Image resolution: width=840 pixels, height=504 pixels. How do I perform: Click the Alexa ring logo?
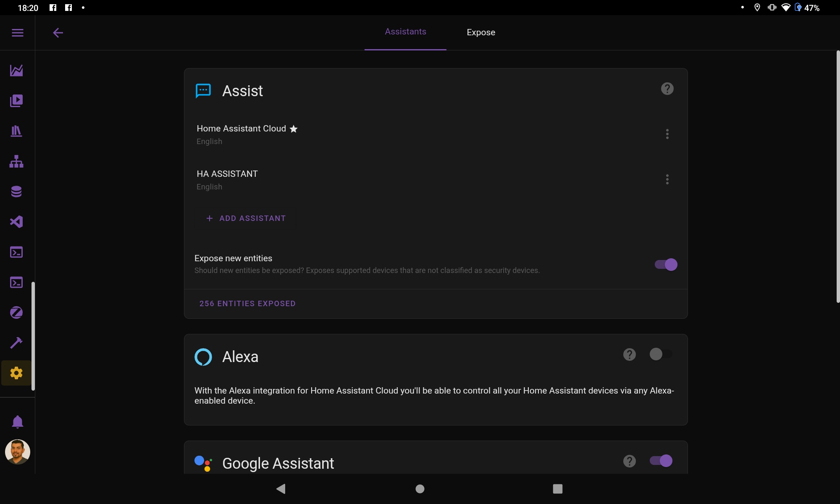tap(203, 357)
